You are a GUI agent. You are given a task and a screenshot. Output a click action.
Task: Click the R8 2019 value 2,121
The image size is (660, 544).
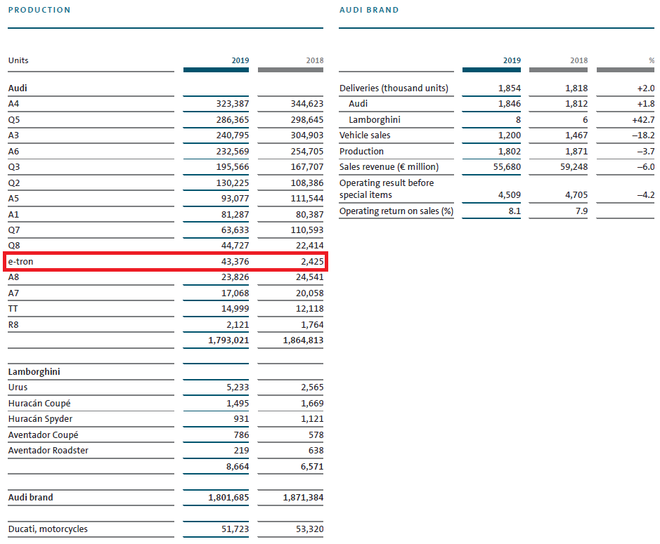[x=237, y=325]
